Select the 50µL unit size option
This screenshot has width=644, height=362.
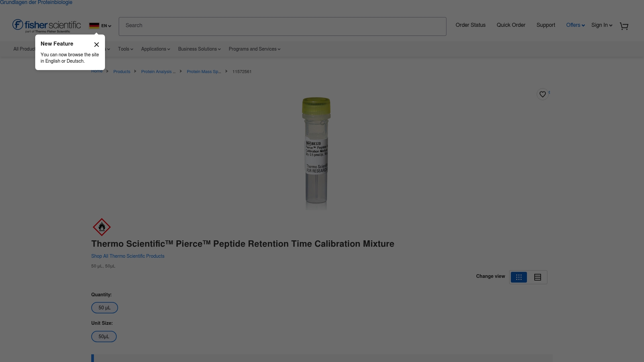point(104,337)
